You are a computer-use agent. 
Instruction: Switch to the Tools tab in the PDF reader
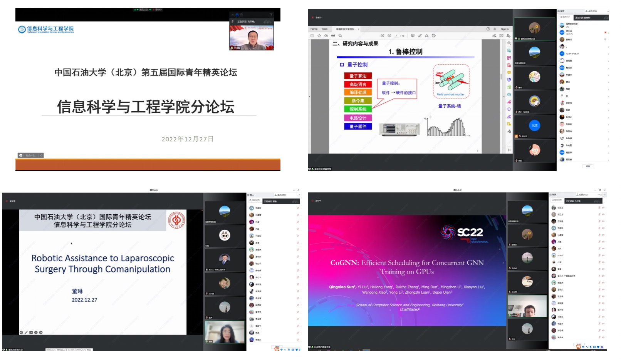[x=325, y=29]
